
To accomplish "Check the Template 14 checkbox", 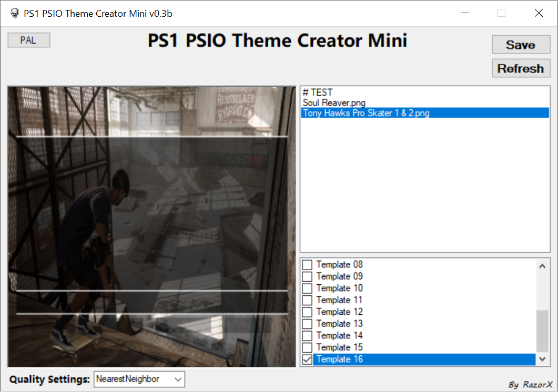I will click(307, 335).
